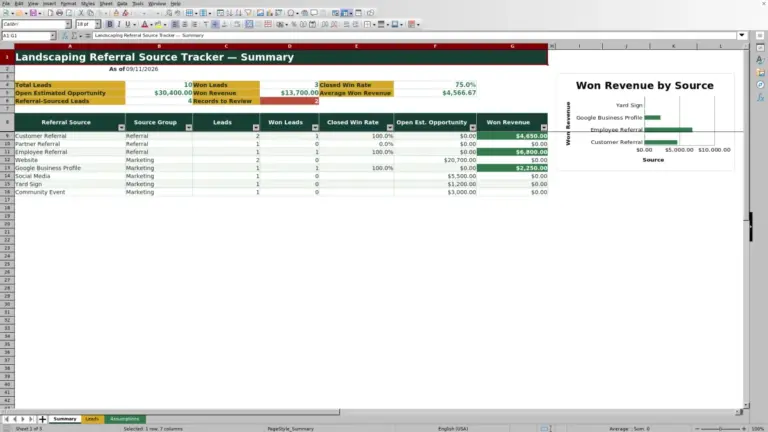The image size is (768, 432).
Task: Jump to the first sheet tab arrow
Action: (x=6, y=419)
